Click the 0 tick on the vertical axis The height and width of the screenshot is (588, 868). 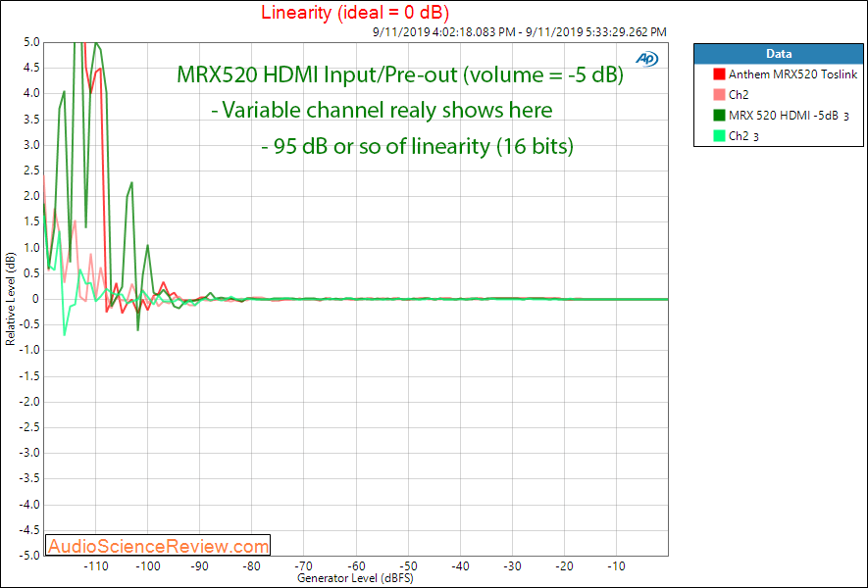(x=36, y=299)
